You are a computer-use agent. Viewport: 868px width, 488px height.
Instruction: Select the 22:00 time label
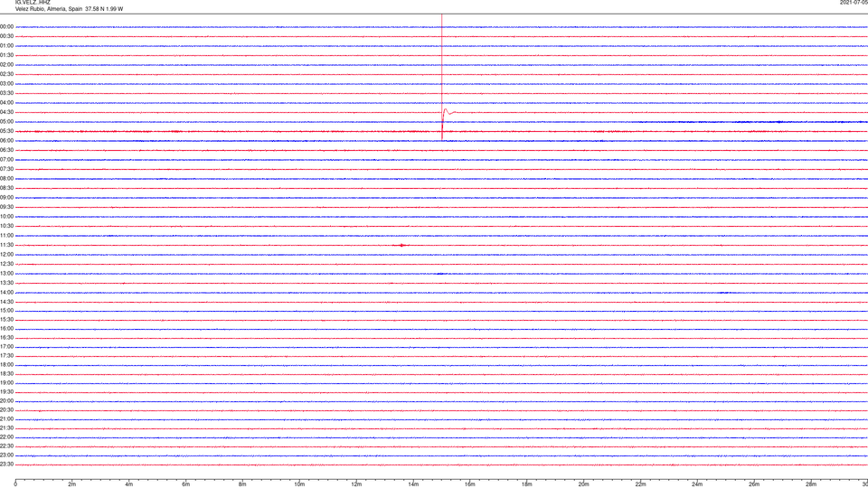point(6,437)
